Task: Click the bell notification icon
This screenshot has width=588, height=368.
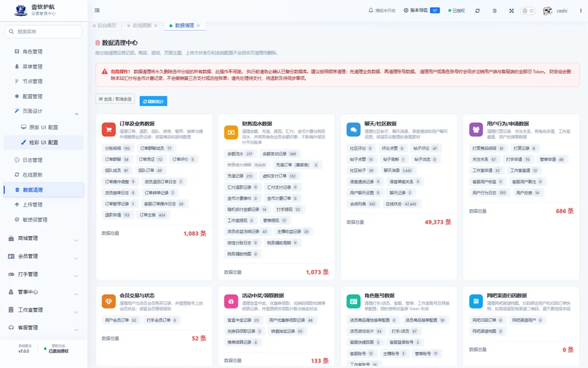Action: [x=371, y=10]
